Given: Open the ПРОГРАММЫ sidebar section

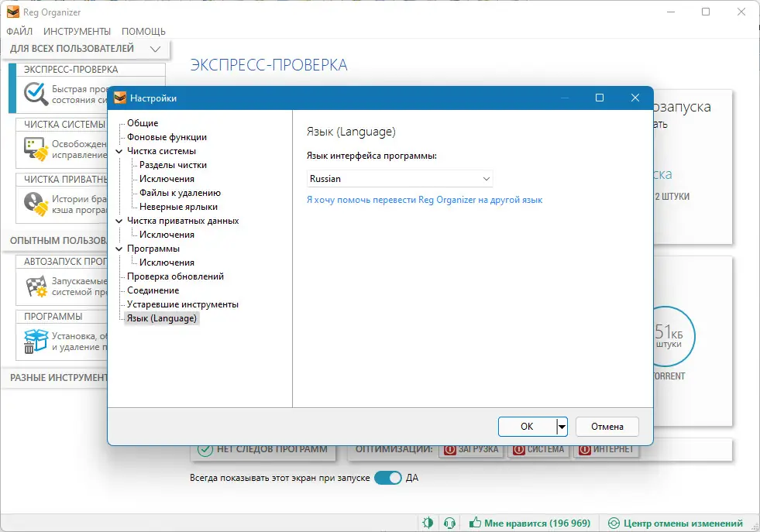Looking at the screenshot, I should click(53, 317).
